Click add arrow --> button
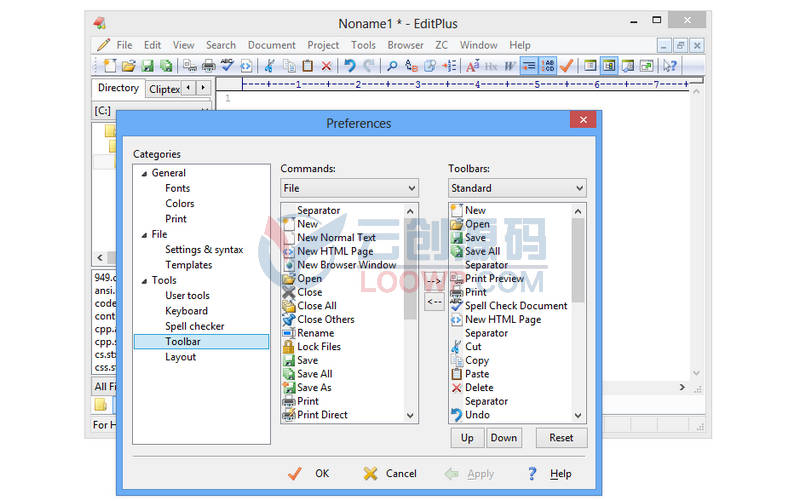This screenshot has width=800, height=501. tap(434, 281)
